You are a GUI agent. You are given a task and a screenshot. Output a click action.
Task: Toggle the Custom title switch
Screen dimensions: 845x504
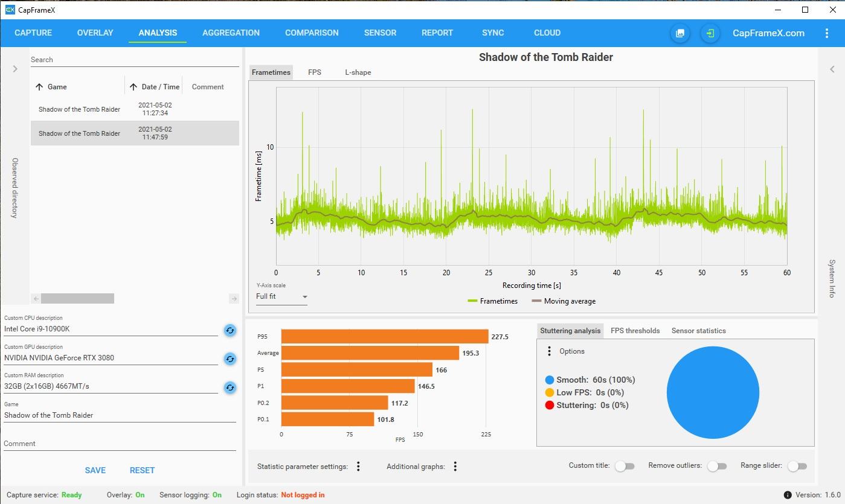point(625,466)
